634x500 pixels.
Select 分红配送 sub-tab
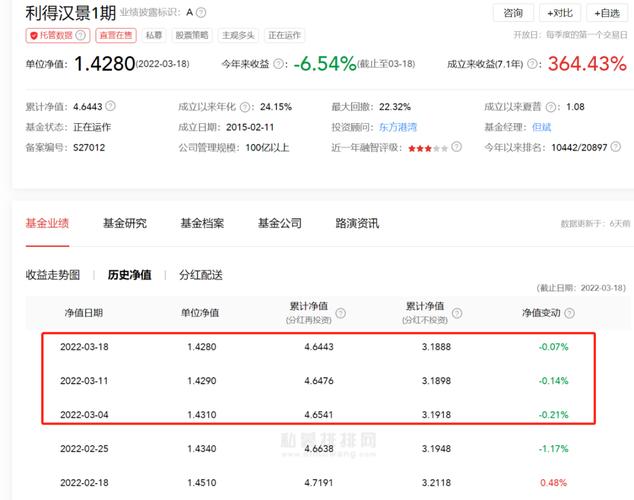201,275
